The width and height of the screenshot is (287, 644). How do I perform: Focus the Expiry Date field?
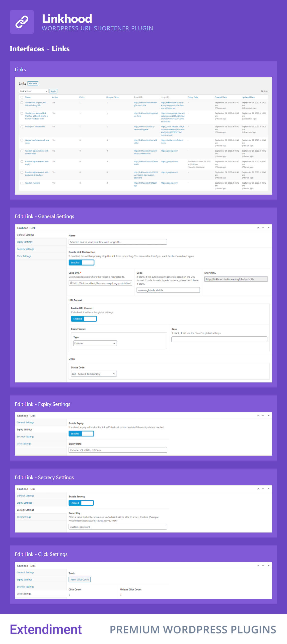118,450
